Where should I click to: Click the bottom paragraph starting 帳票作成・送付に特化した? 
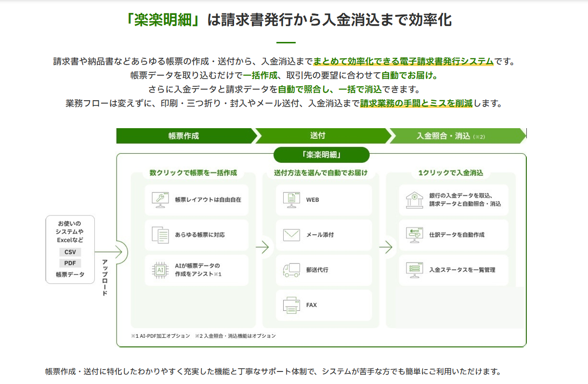tap(274, 371)
